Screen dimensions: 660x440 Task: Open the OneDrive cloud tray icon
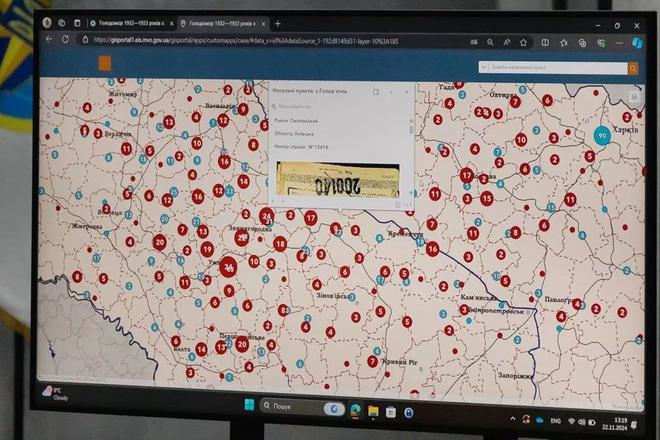[540, 420]
